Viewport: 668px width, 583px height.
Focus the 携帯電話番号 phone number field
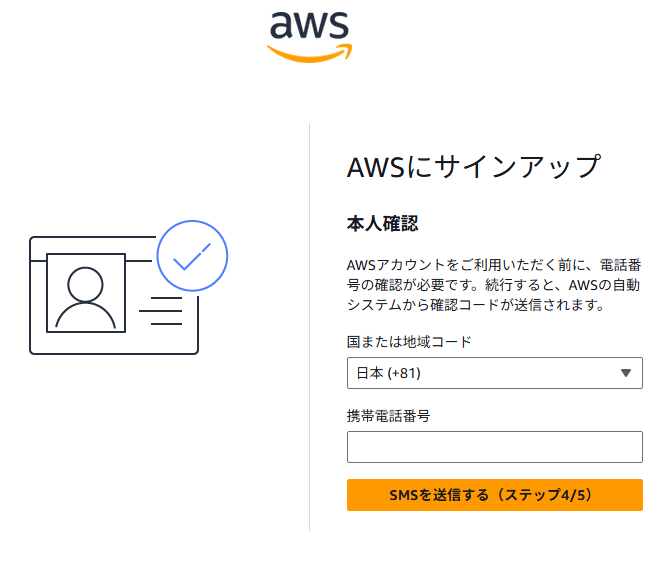[494, 447]
